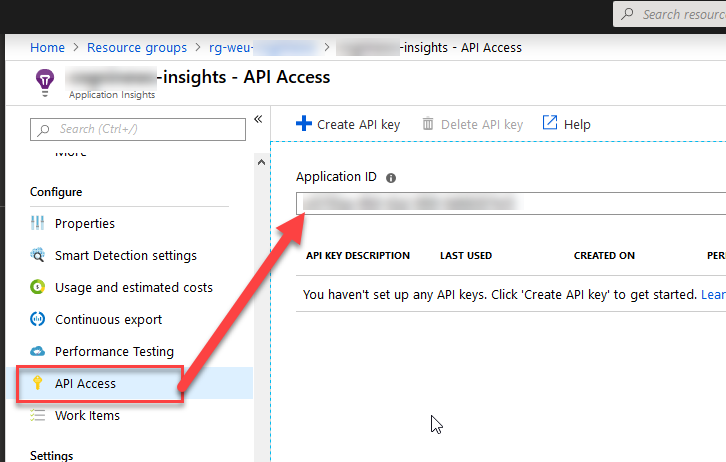
Task: Go to Home breadcrumb
Action: click(x=47, y=47)
